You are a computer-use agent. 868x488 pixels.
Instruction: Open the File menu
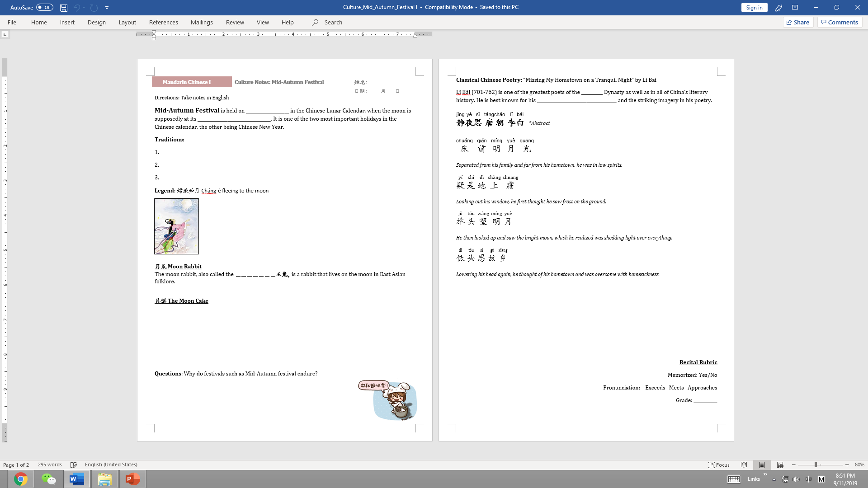point(12,22)
